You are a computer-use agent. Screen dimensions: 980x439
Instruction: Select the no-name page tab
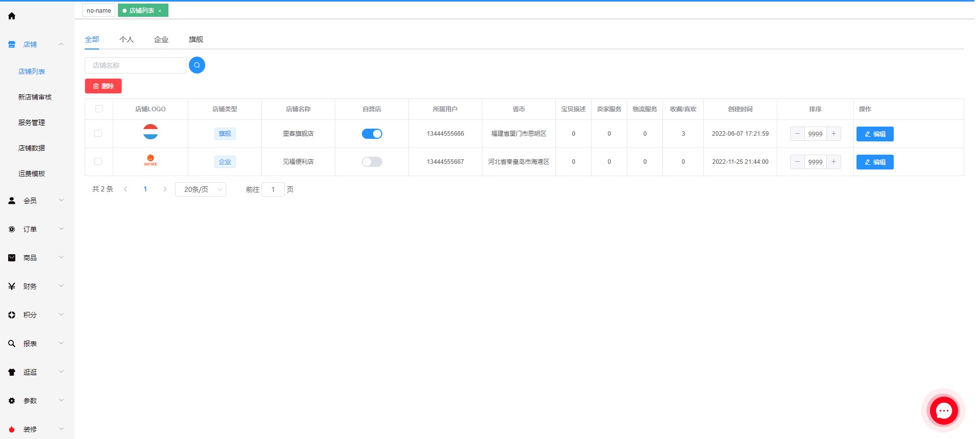pos(99,10)
